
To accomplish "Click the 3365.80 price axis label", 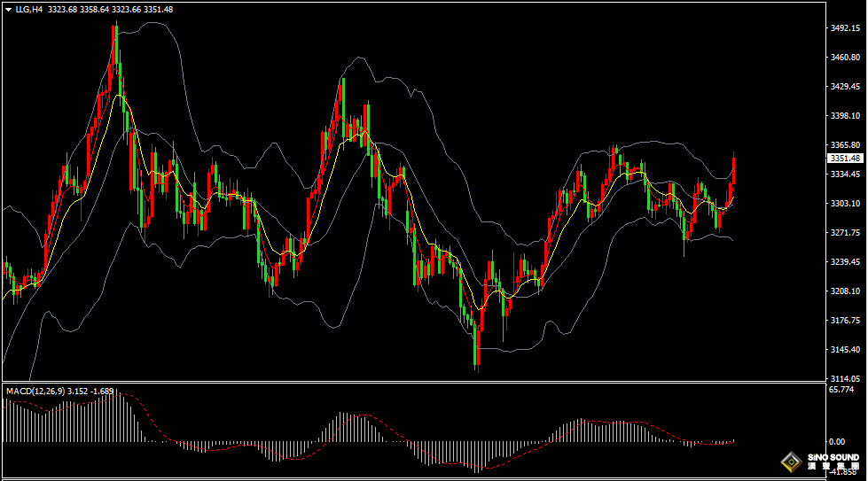I will coord(846,145).
